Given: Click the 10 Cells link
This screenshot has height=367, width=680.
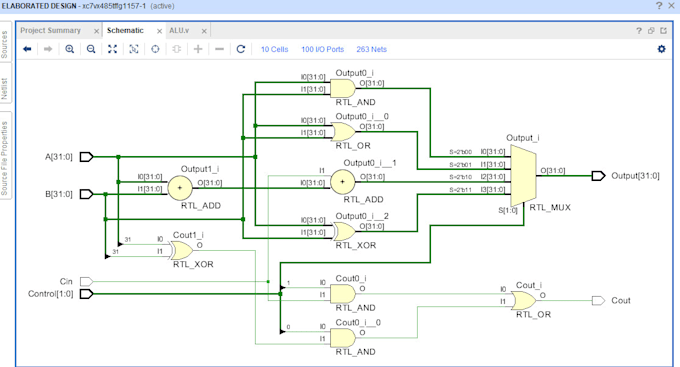Looking at the screenshot, I should [274, 49].
